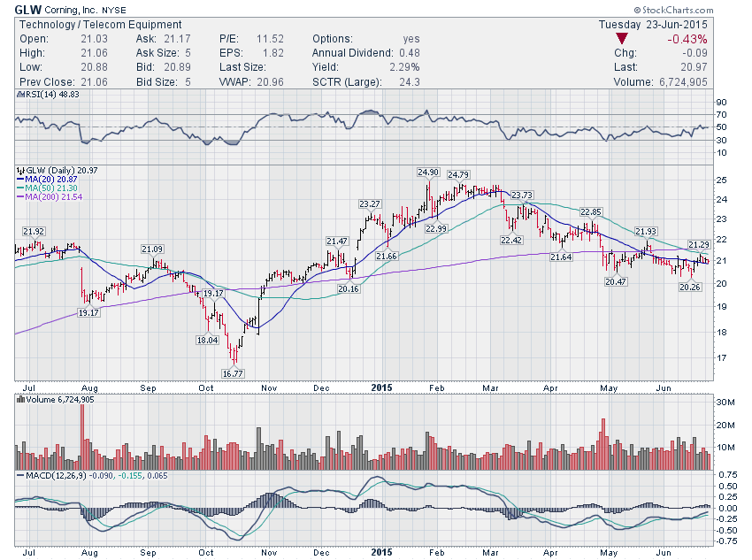Click the -0.43% percent change value

click(x=687, y=39)
